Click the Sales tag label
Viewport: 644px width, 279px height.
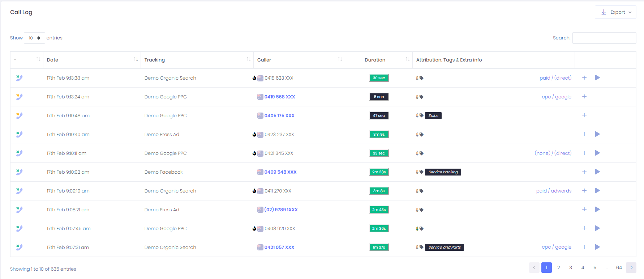click(x=433, y=115)
